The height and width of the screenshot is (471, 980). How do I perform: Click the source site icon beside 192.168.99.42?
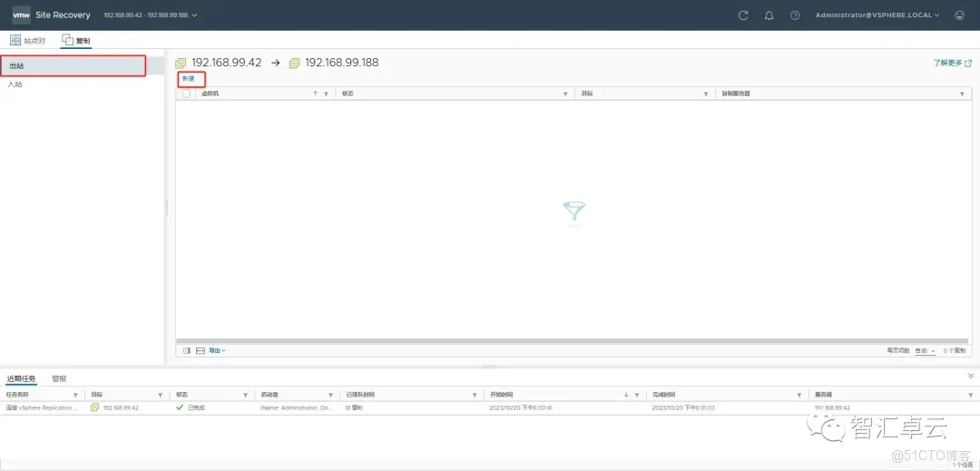coord(181,64)
